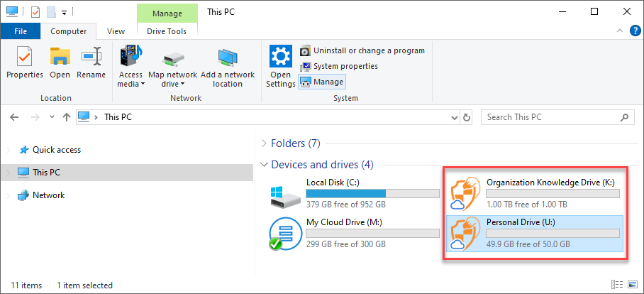This screenshot has height=294, width=644.
Task: Open the address bar history dropdown
Action: [455, 117]
